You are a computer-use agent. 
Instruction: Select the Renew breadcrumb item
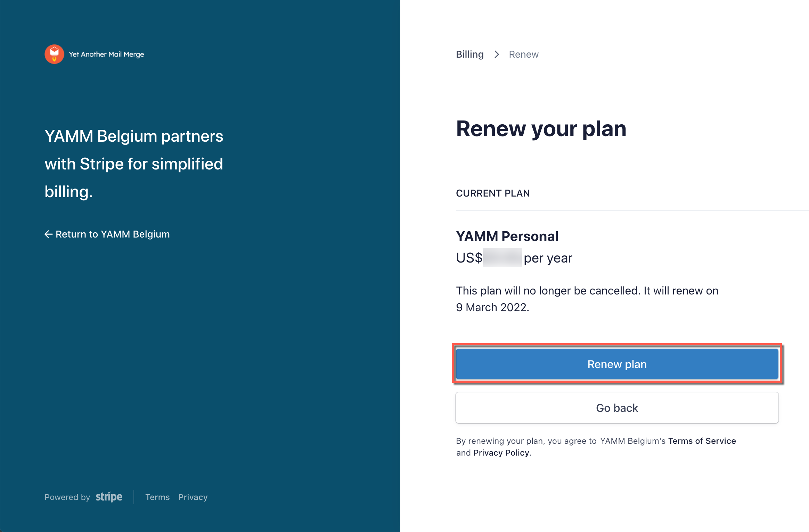523,54
